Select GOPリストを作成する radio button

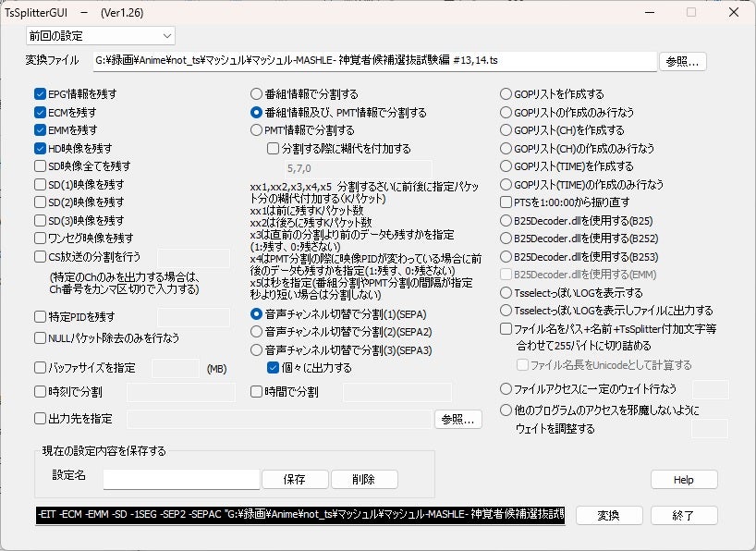tap(506, 94)
